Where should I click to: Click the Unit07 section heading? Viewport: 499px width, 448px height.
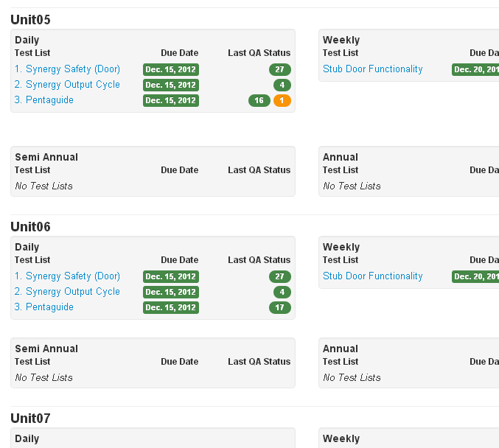click(x=30, y=419)
